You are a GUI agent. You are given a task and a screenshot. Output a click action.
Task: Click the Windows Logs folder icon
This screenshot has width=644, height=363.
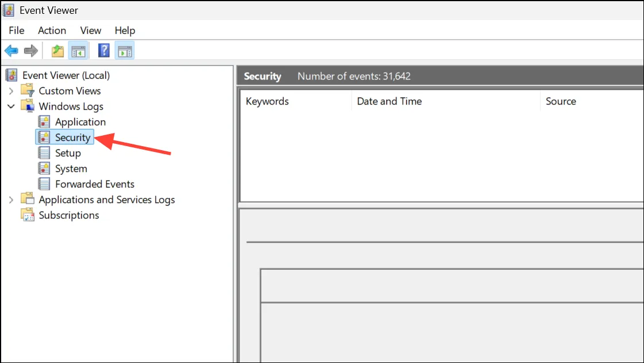(28, 106)
